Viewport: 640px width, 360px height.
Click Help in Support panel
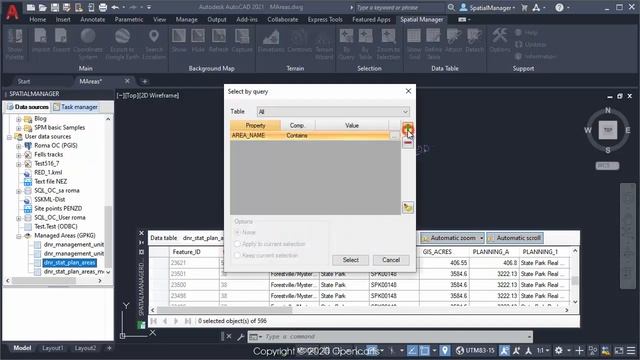point(527,32)
